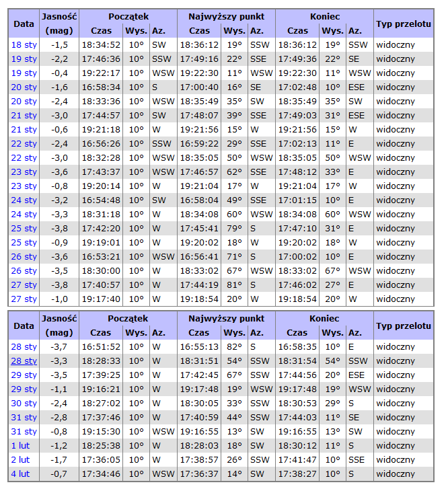
Task: Select the highest-point time 17:48:07
Action: coord(199,116)
